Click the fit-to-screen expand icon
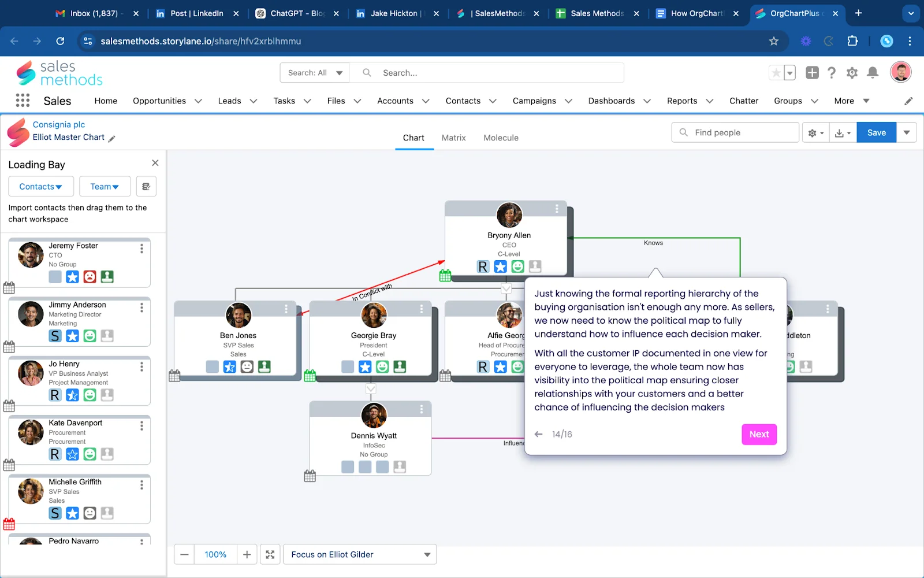Image resolution: width=924 pixels, height=578 pixels. click(x=270, y=555)
